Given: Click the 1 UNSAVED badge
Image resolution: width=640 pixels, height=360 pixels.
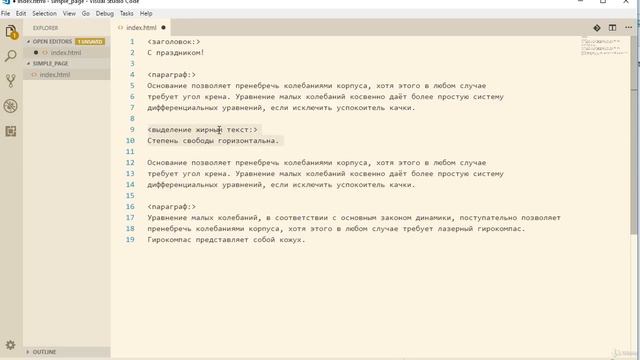Looking at the screenshot, I should pyautogui.click(x=90, y=42).
